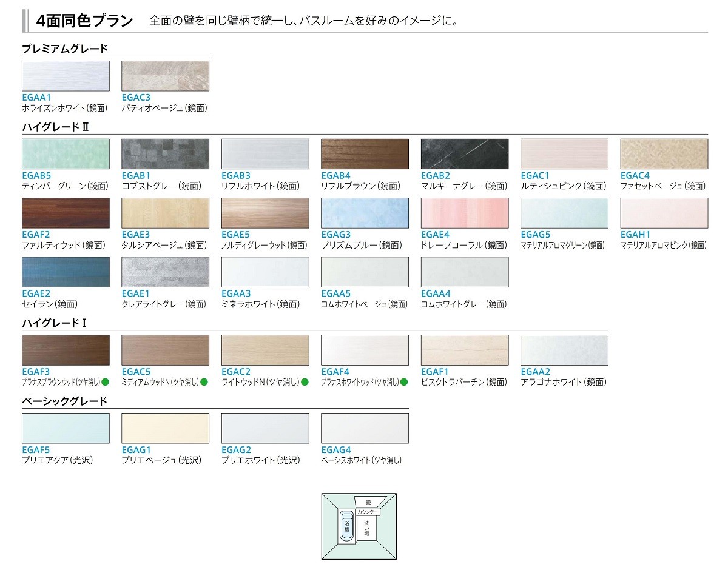Image resolution: width=728 pixels, height=570 pixels.
Task: Click the green dot beside EGAC5 label
Action: pos(204,382)
